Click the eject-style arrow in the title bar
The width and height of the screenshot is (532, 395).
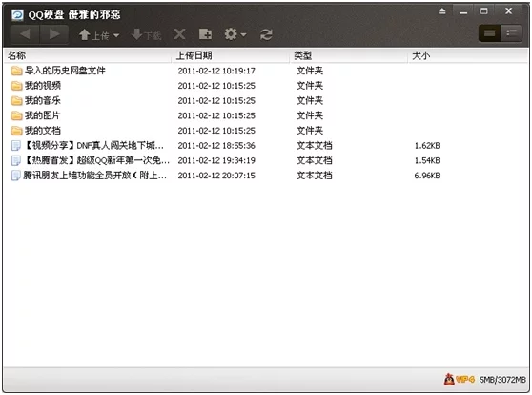point(442,11)
